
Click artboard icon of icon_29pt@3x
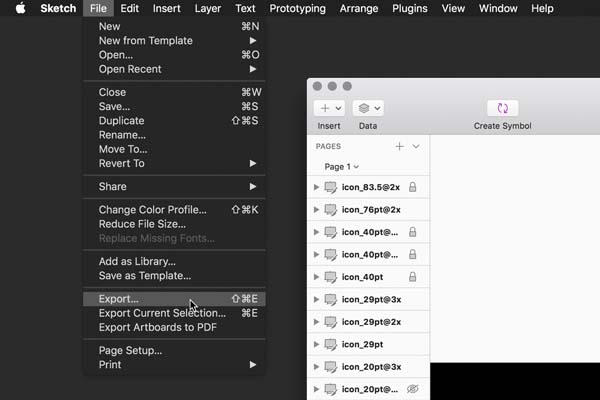pos(331,299)
